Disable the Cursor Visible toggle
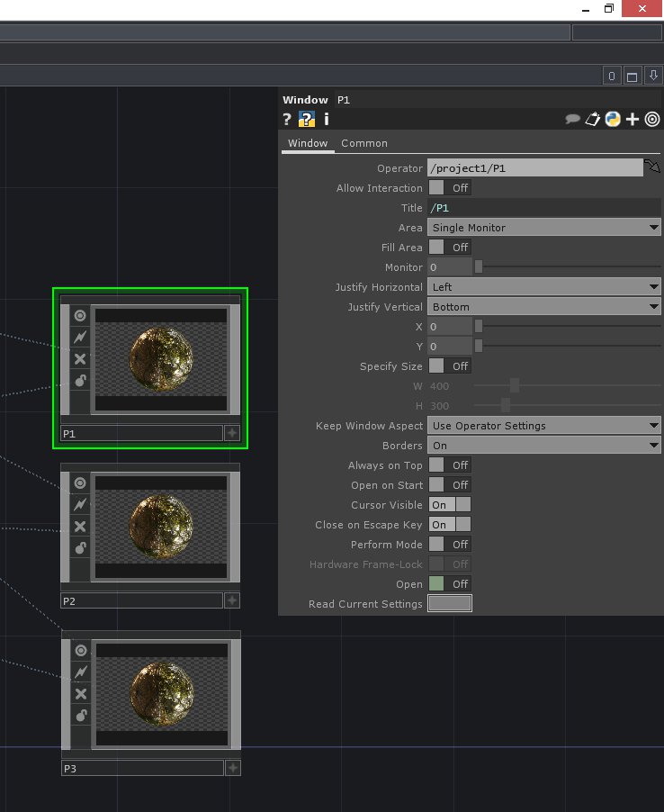664x812 pixels. (x=449, y=505)
